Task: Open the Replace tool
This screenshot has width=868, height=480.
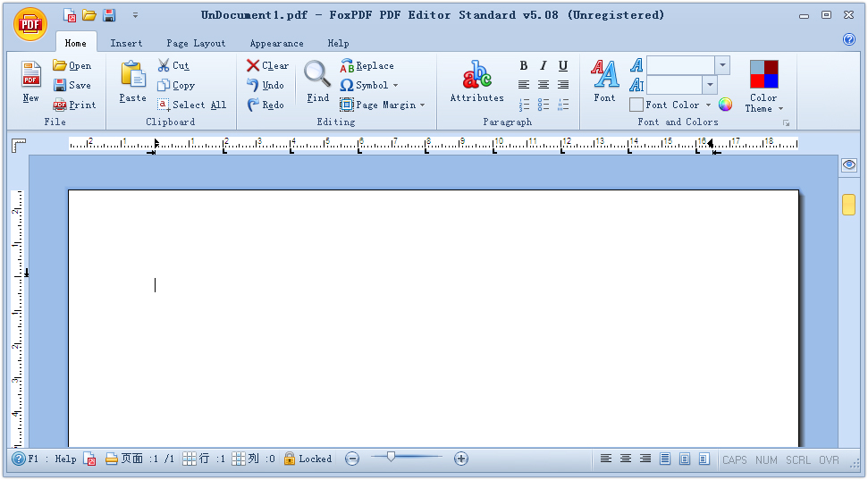Action: pos(367,65)
